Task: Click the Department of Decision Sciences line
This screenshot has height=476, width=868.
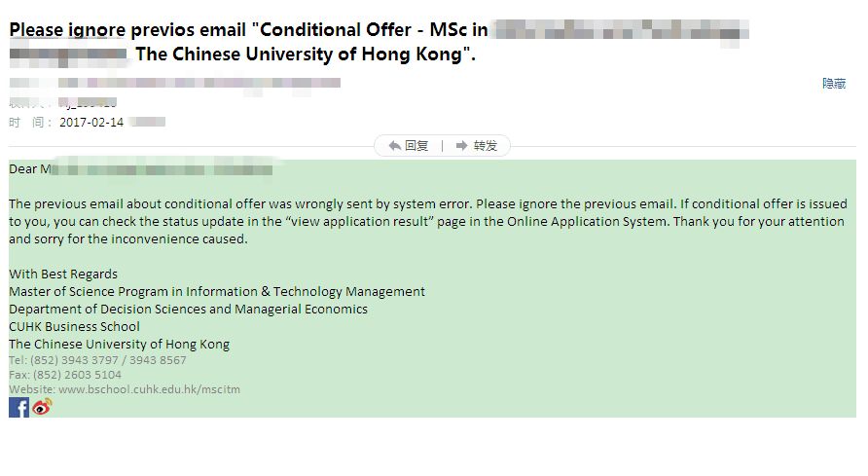Action: pos(188,310)
